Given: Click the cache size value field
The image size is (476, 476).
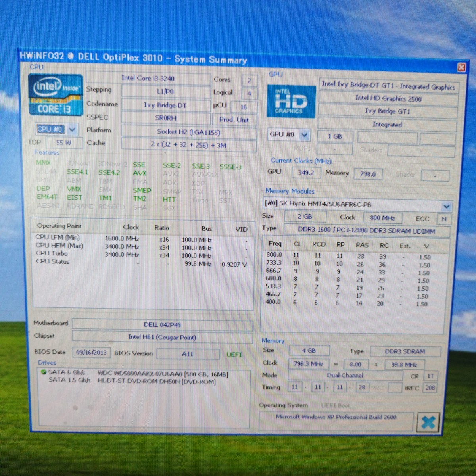Looking at the screenshot, I should (x=188, y=145).
